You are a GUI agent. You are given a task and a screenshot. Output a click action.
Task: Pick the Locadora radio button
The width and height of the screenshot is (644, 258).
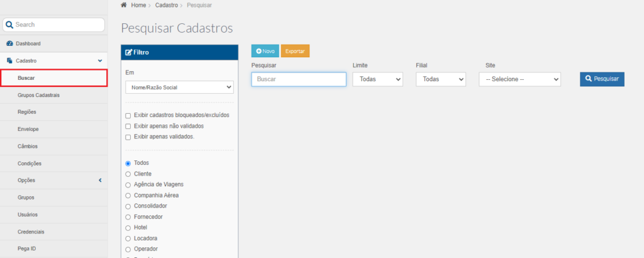(128, 238)
